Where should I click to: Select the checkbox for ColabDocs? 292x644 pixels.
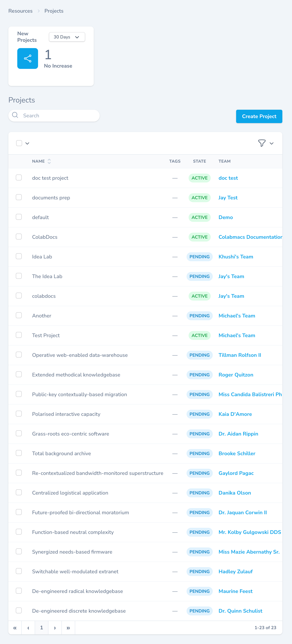coord(19,236)
